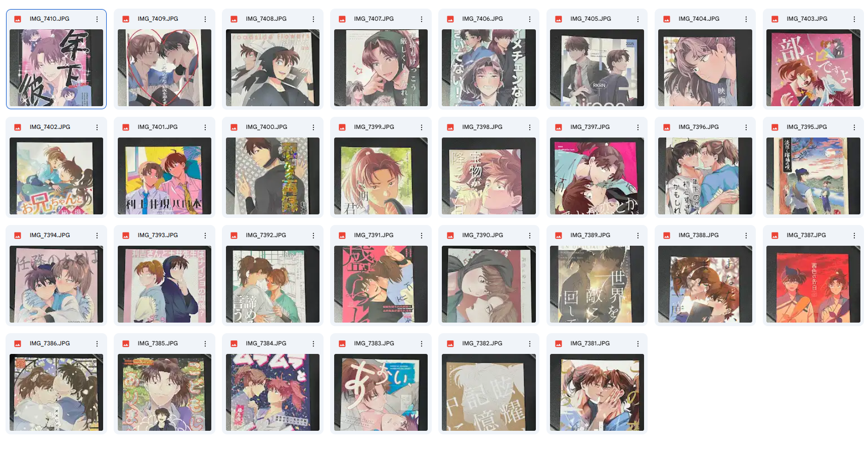The width and height of the screenshot is (868, 450).
Task: Select the IMG_7409.JPG thumbnail preview
Action: [x=164, y=68]
